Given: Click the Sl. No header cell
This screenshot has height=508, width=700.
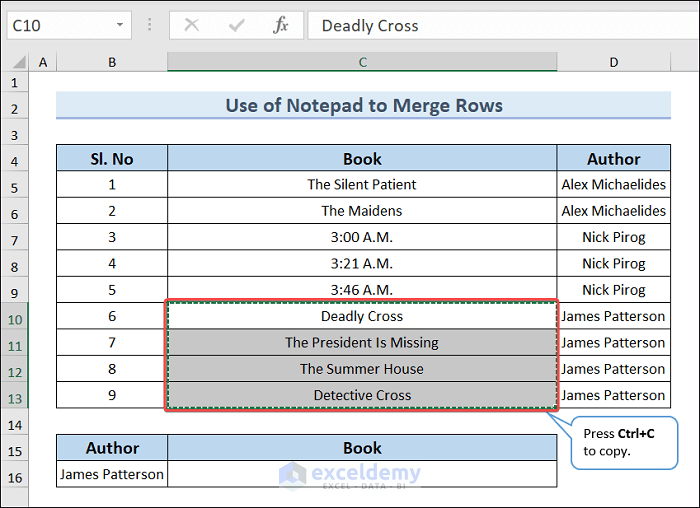Looking at the screenshot, I should 111,159.
